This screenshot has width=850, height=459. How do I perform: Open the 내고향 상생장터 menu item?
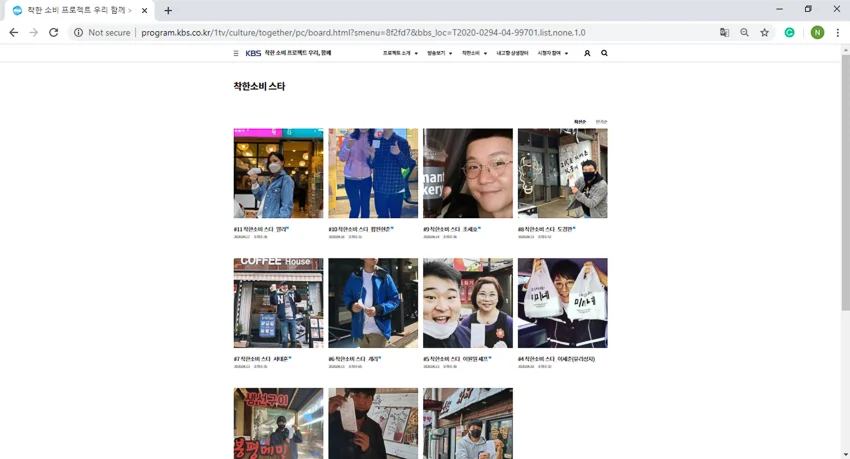click(512, 53)
